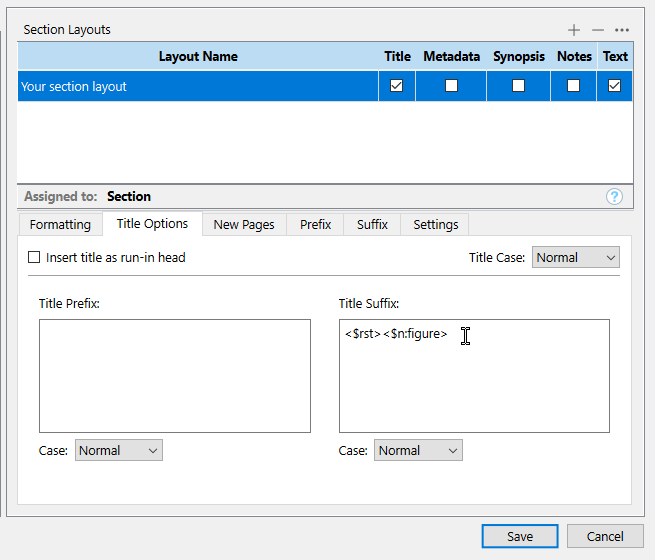Screen dimensions: 655x560
Task: Open the Settings tab
Action: 436,225
